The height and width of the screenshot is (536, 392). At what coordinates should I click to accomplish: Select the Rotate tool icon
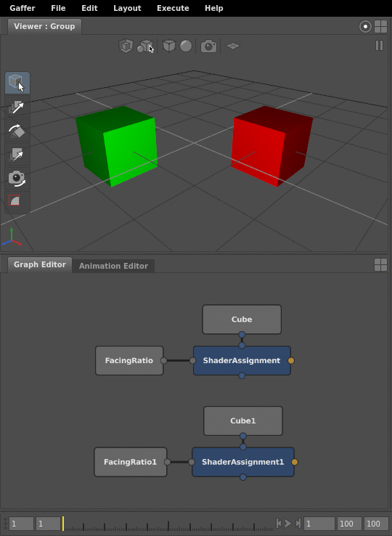[17, 131]
